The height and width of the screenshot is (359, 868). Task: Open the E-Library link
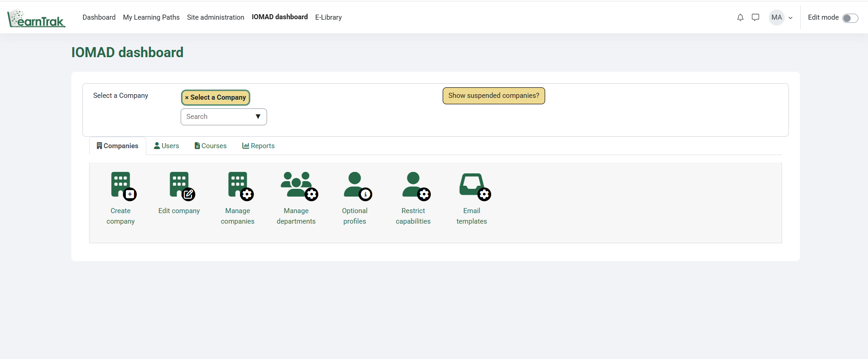click(328, 17)
